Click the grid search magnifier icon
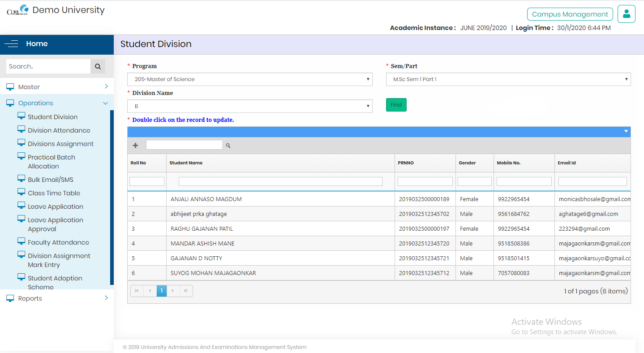 (x=228, y=146)
